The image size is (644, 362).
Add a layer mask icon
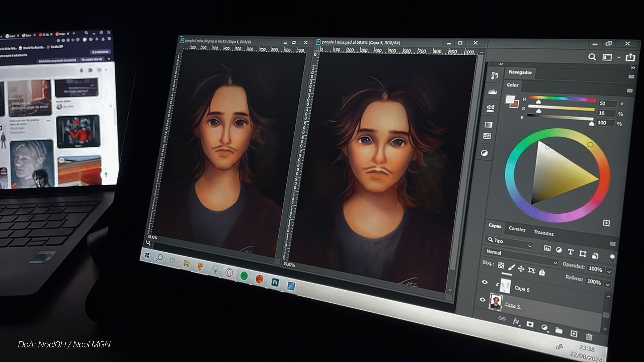click(530, 324)
